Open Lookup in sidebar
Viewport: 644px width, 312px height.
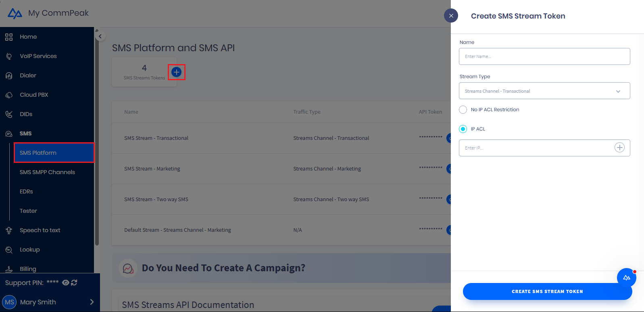(x=30, y=250)
